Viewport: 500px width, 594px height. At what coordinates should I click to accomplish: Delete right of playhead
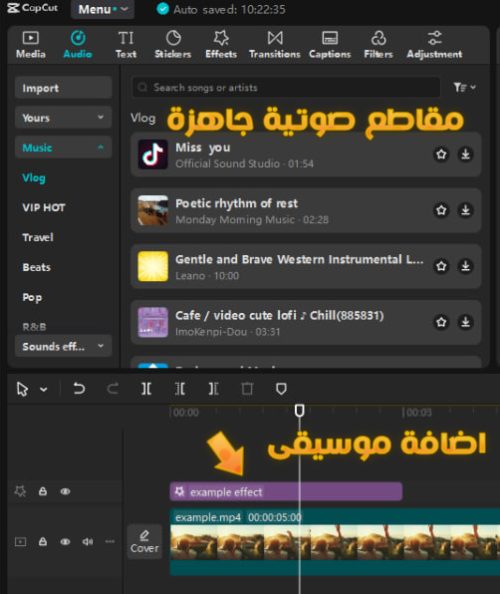click(x=214, y=389)
